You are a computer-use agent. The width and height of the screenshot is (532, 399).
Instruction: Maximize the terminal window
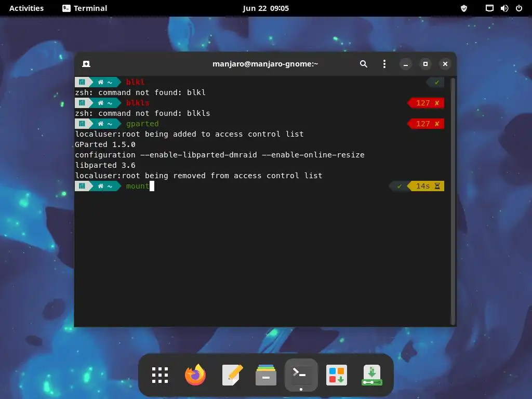[425, 64]
